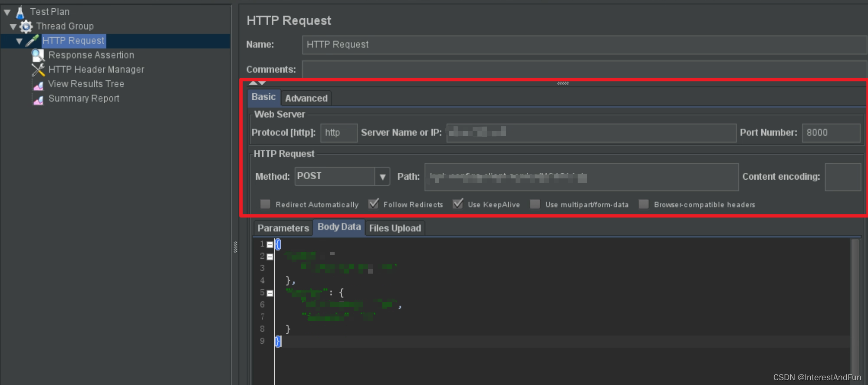Switch to the Advanced tab
This screenshot has height=385, width=868.
306,98
